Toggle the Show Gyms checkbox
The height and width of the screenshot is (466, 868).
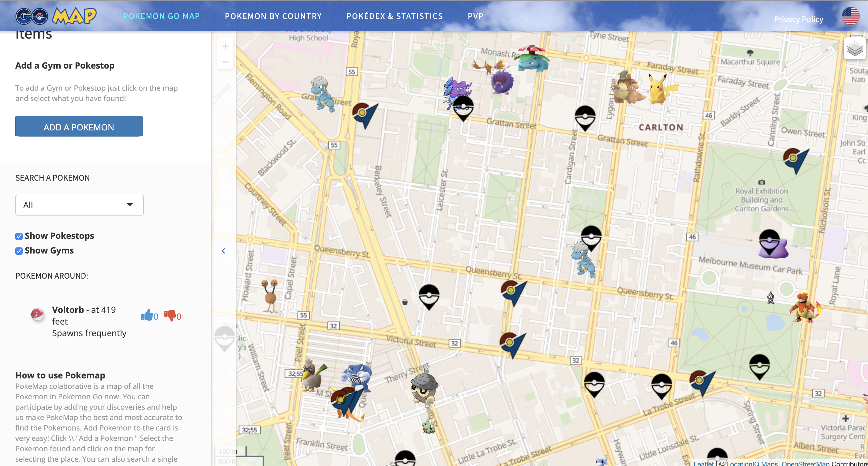tap(19, 251)
